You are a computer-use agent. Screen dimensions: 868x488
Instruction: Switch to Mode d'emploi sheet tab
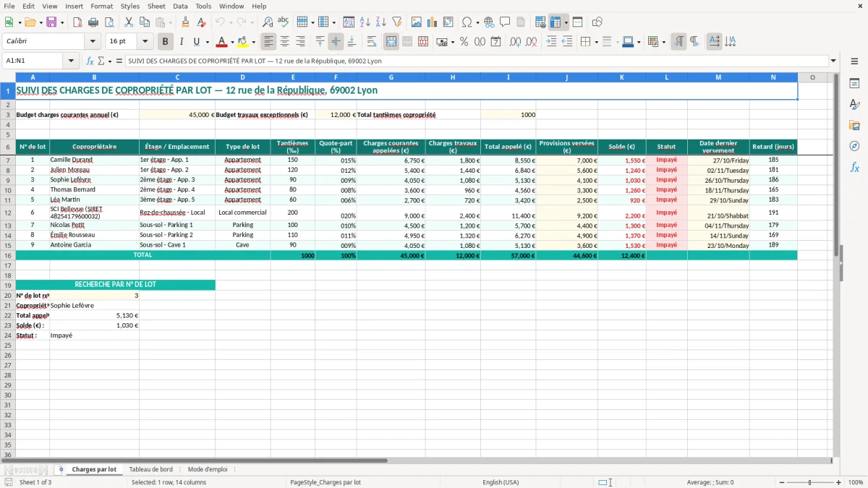[x=208, y=469]
